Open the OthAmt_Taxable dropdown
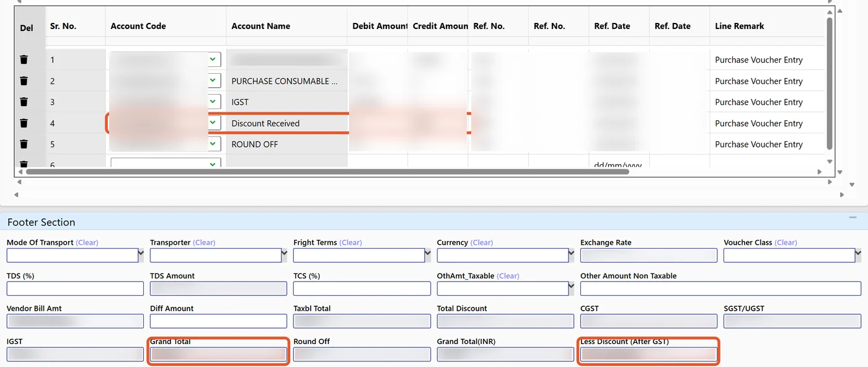 [x=571, y=288]
